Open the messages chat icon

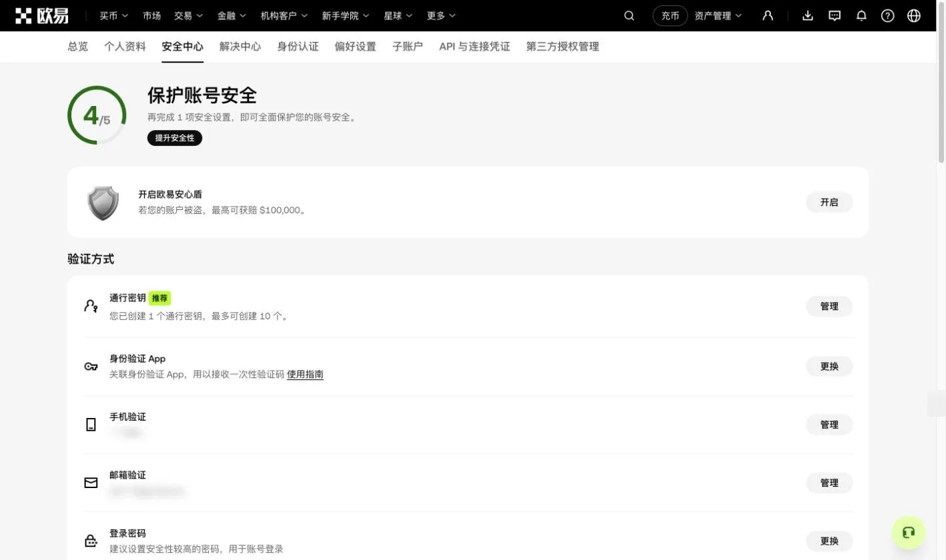coord(835,15)
